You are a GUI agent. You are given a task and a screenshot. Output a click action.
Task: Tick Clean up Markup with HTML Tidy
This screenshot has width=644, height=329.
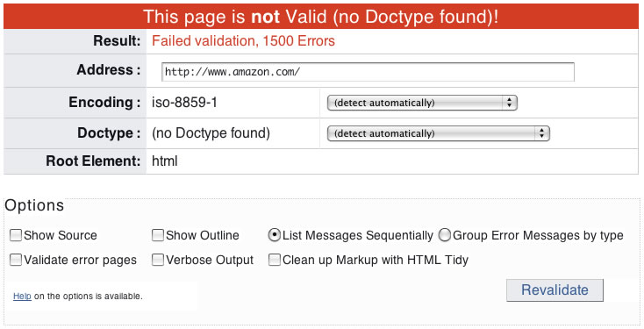click(275, 260)
